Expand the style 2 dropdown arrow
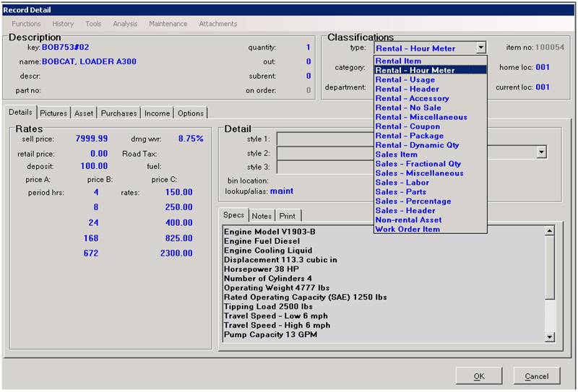This screenshot has width=578, height=392. (541, 152)
